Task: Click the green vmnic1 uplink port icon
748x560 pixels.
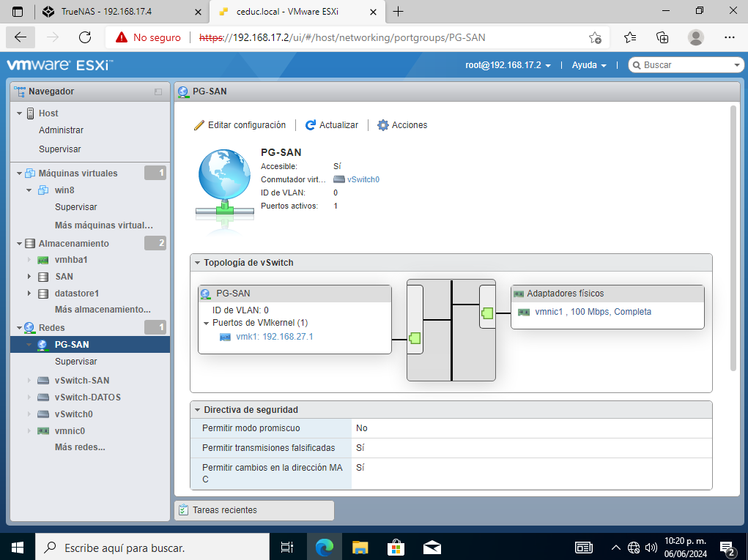Action: point(488,313)
